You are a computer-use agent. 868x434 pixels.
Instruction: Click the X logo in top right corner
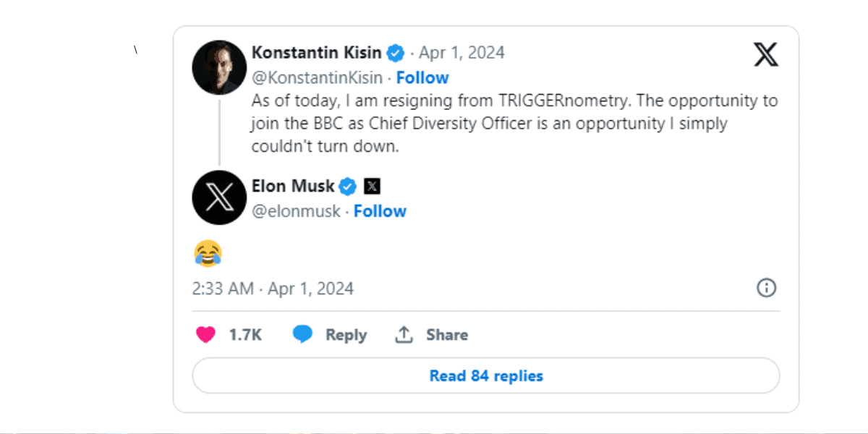(766, 54)
